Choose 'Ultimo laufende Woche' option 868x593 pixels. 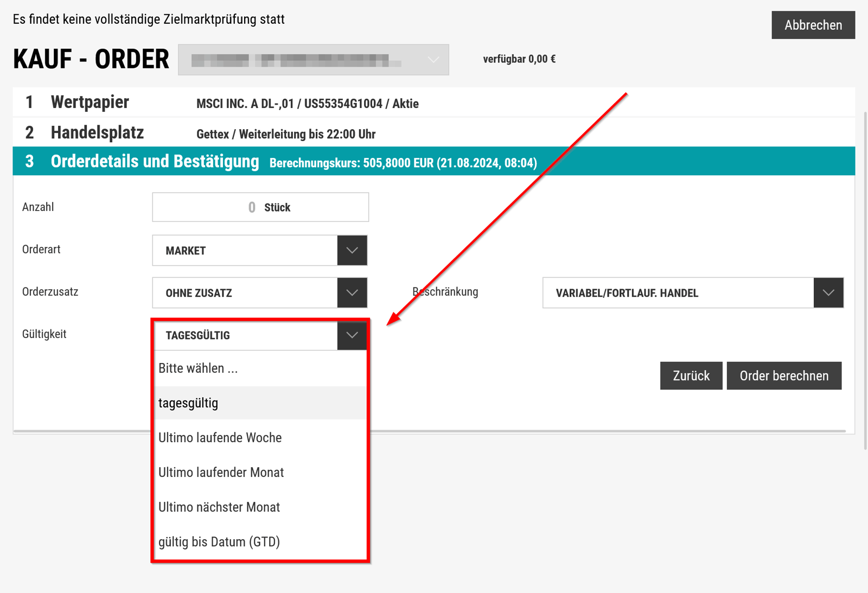[x=220, y=438]
